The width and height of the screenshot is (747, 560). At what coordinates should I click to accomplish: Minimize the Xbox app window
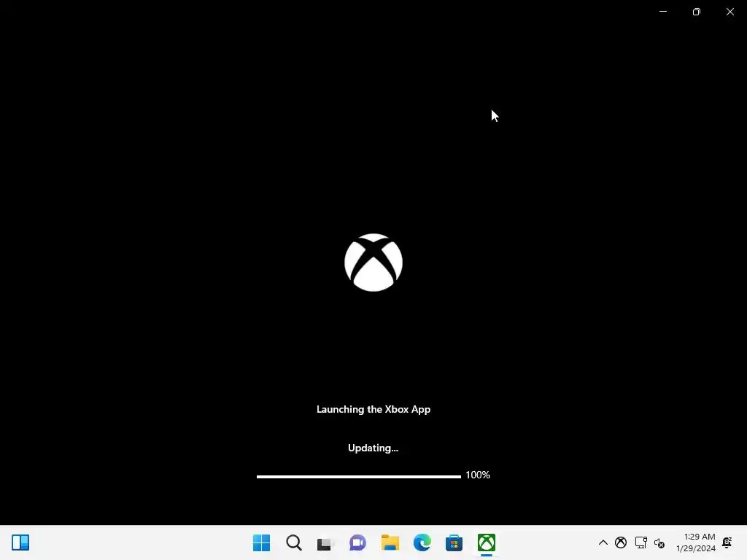[662, 12]
